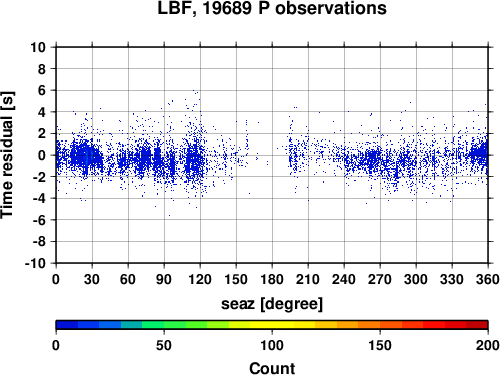Click the x-axis tick label 90
The height and width of the screenshot is (375, 500).
coord(164,279)
